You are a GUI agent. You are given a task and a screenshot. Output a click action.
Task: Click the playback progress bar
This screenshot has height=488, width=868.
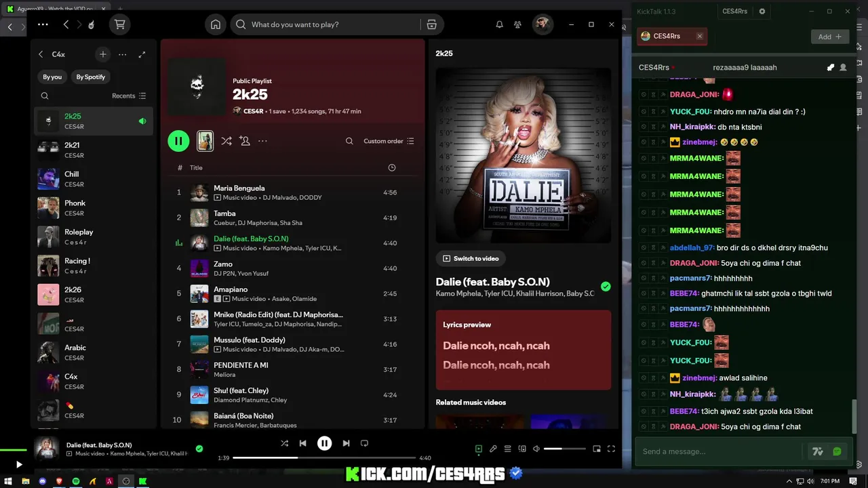tap(323, 458)
